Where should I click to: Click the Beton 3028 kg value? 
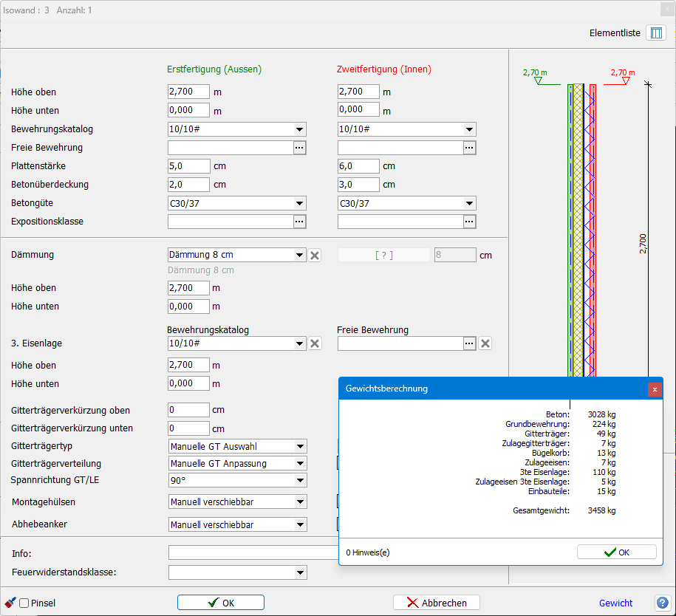(x=601, y=414)
